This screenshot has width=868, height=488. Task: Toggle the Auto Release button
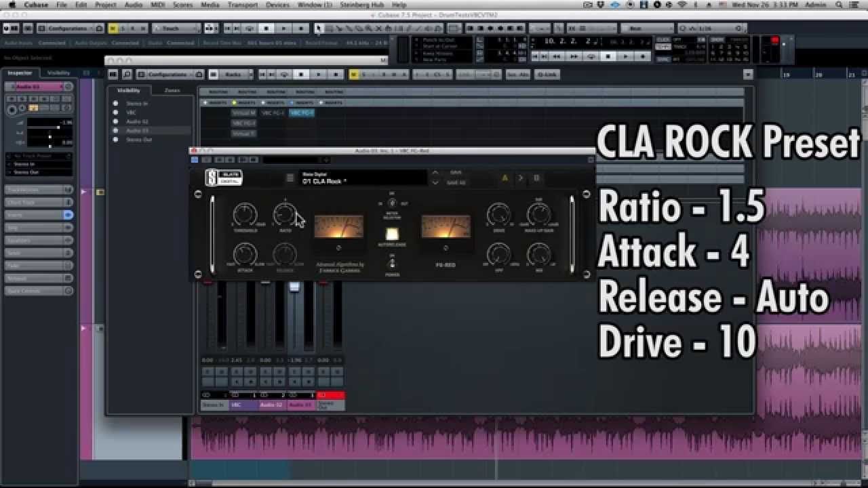pos(392,235)
